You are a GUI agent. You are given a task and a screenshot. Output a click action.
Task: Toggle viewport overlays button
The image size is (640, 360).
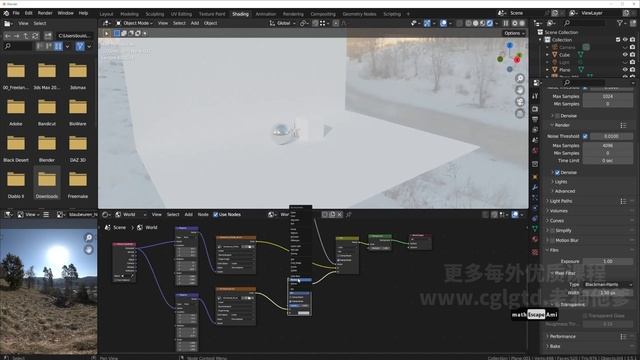point(444,23)
